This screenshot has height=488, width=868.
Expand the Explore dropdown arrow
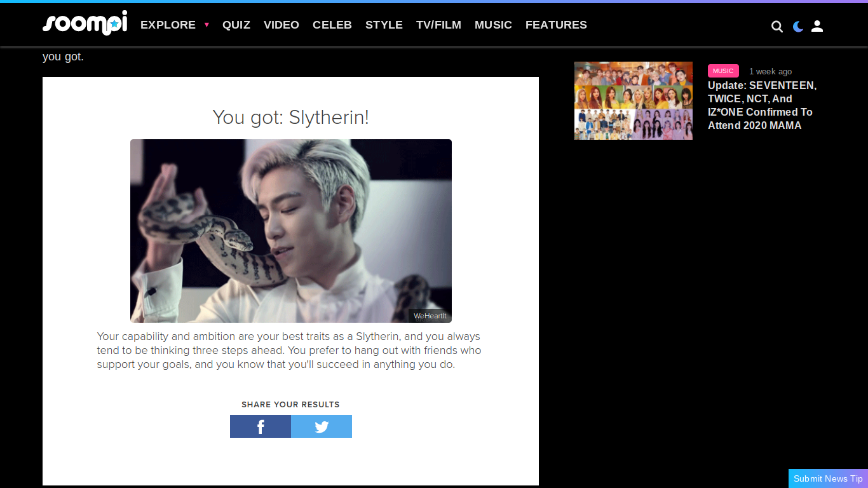click(207, 25)
